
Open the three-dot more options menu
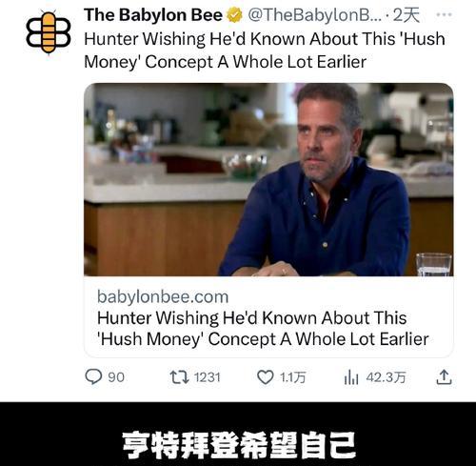(x=444, y=14)
